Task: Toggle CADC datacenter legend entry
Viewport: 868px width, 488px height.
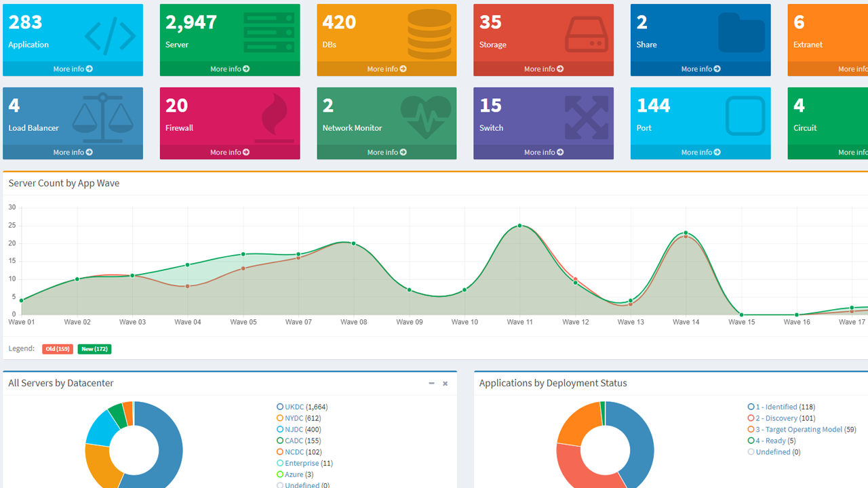Action: [x=298, y=441]
